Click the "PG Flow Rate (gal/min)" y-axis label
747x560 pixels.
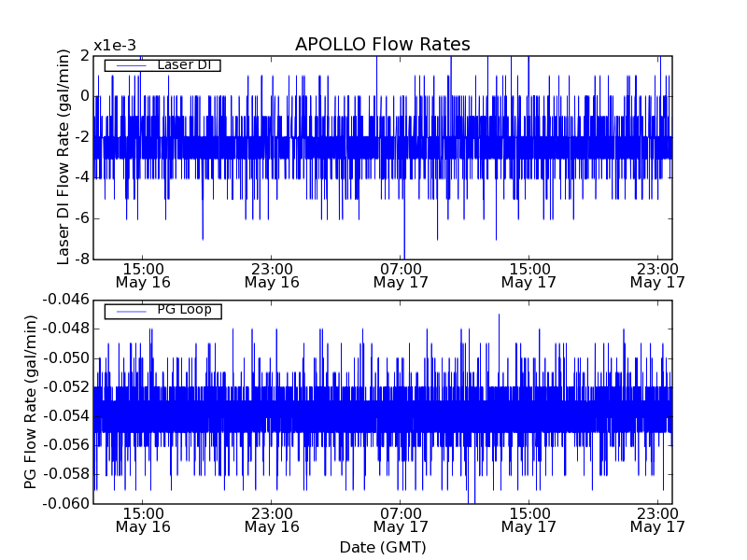31,401
